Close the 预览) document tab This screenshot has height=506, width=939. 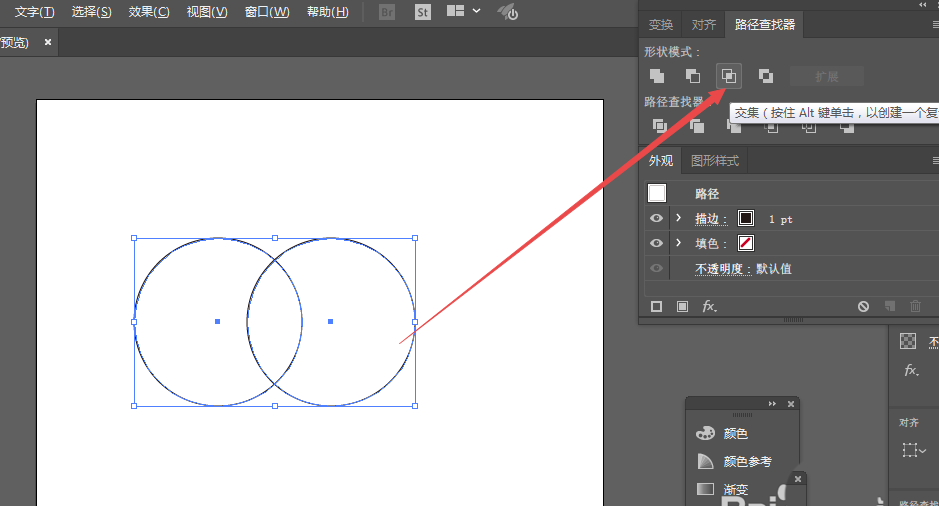coord(48,42)
